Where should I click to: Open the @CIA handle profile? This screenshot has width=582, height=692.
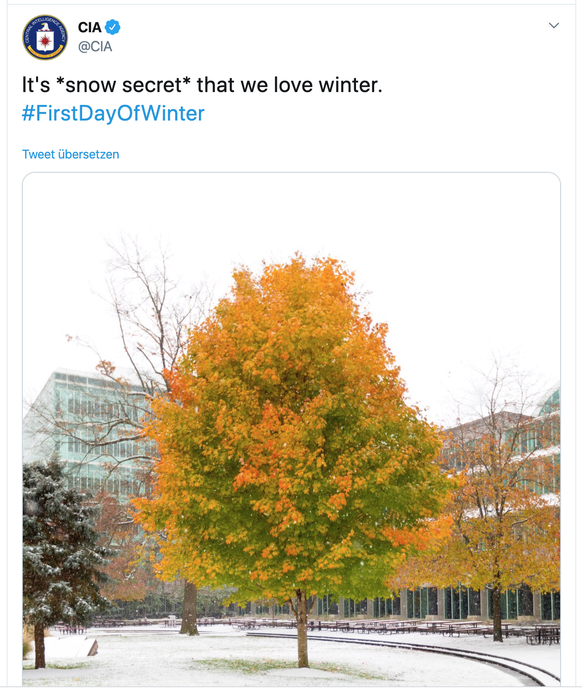point(95,47)
